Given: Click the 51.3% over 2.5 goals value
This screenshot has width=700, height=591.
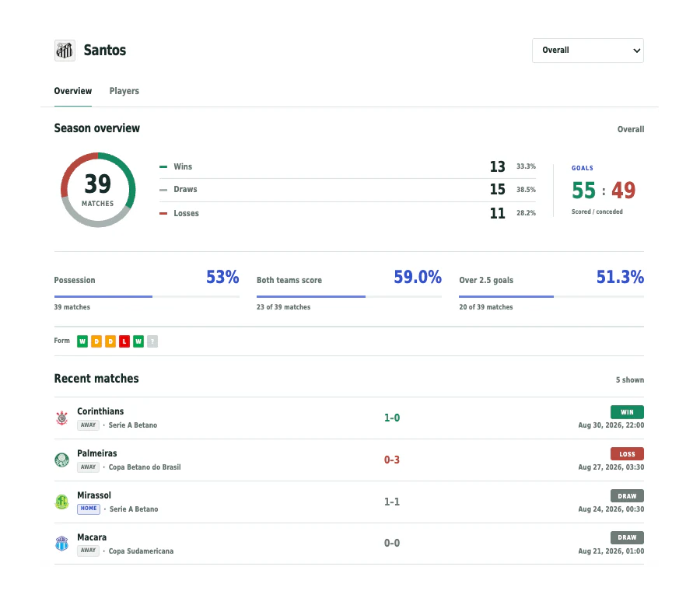Looking at the screenshot, I should (620, 277).
